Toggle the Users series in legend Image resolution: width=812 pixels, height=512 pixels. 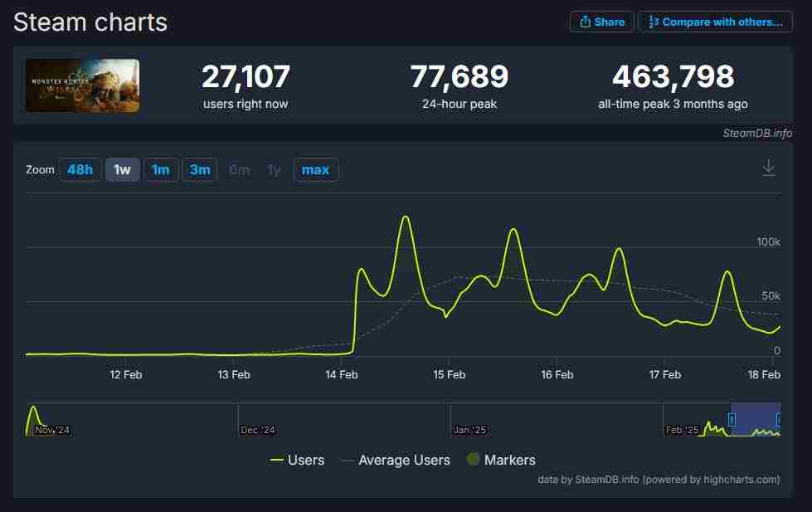[x=297, y=461]
